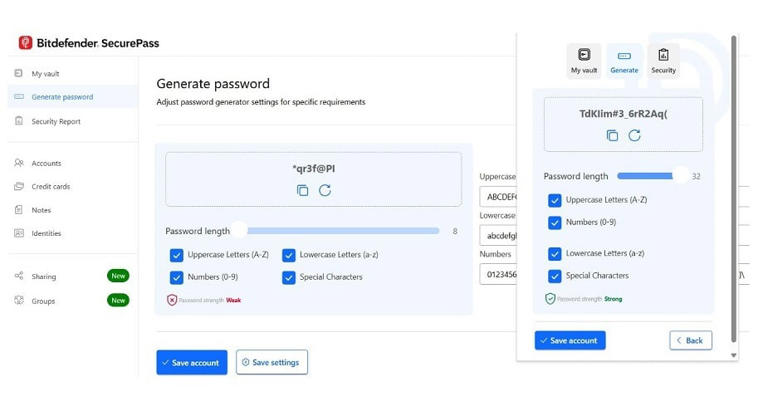
Task: Switch to My vault tab in popup
Action: pyautogui.click(x=584, y=60)
